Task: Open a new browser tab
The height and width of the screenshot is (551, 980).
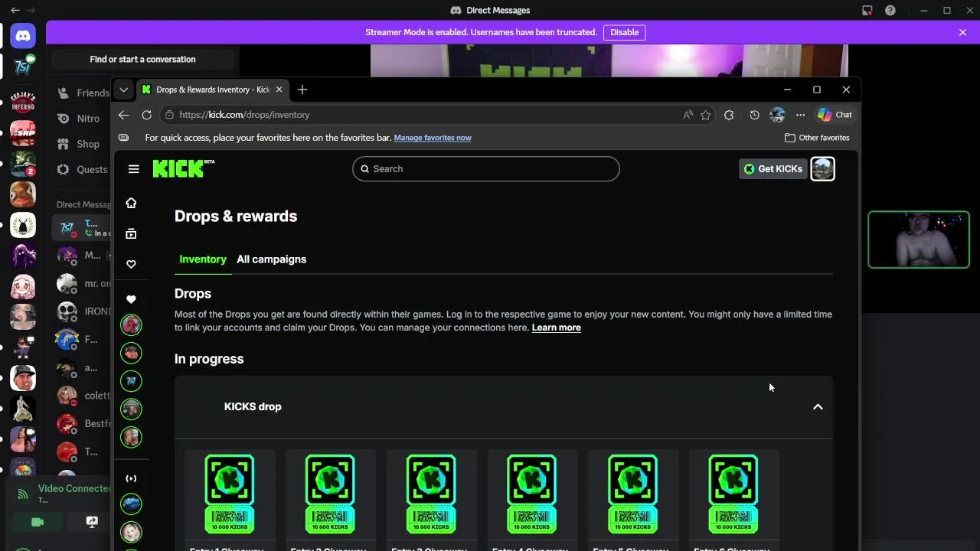Action: tap(302, 90)
